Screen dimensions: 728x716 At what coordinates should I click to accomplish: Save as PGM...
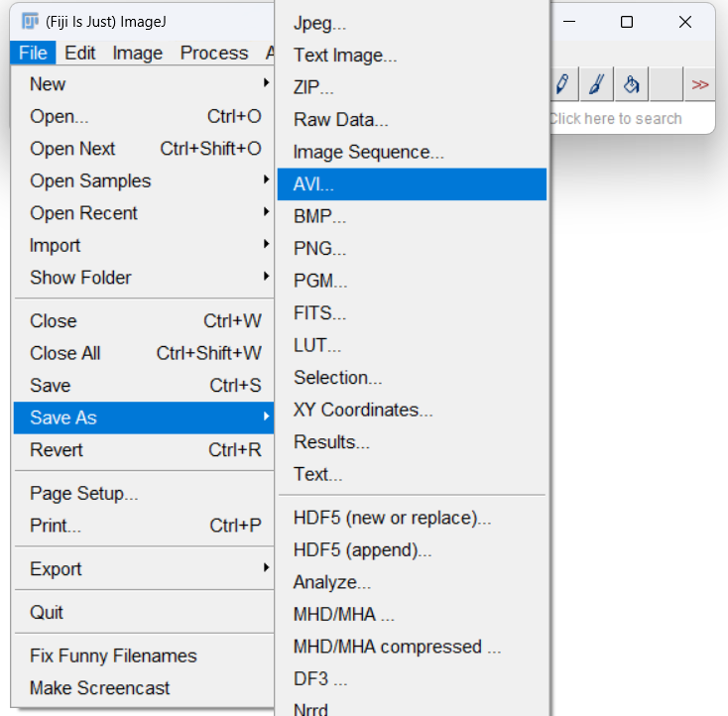[412, 281]
